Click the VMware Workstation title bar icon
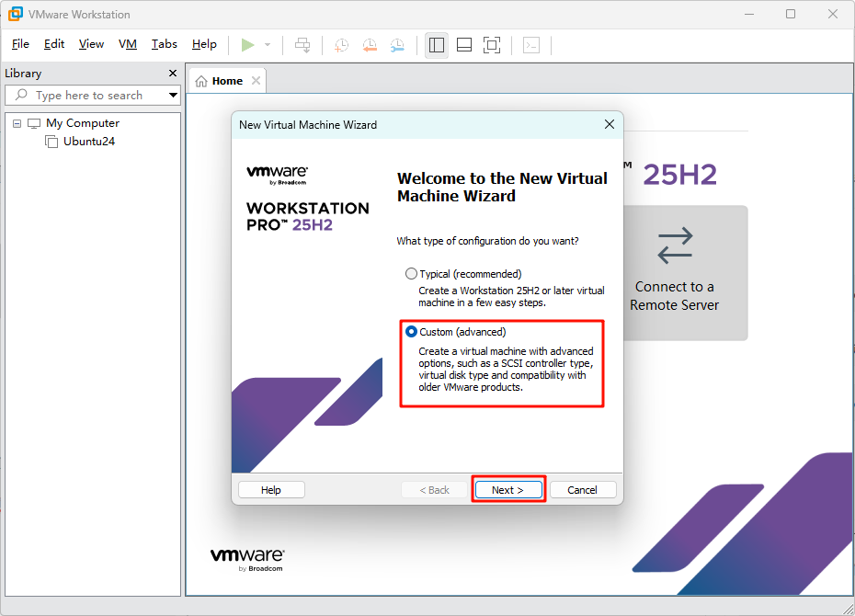Viewport: 855px width, 616px height. 16,14
